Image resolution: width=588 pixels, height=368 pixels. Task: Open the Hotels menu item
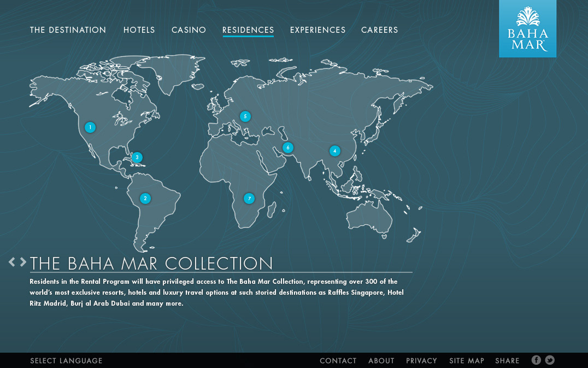click(x=139, y=30)
